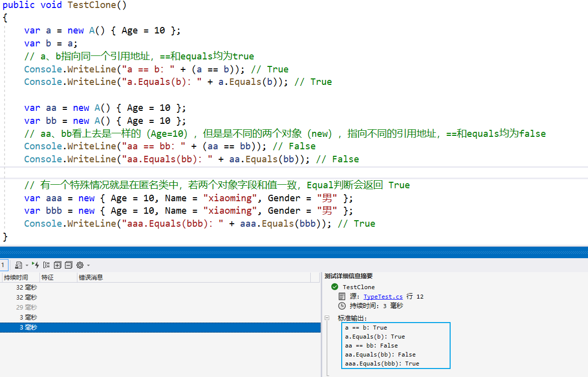Click the source document icon next to 源

(342, 297)
